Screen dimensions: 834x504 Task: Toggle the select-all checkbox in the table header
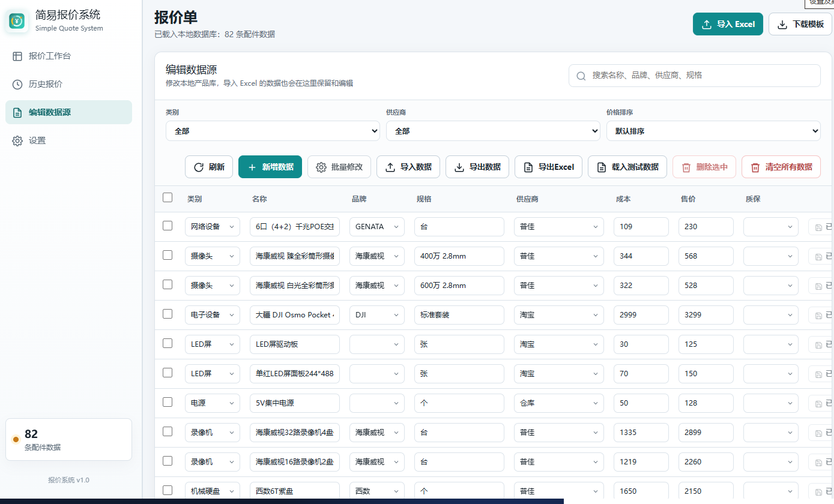point(168,197)
